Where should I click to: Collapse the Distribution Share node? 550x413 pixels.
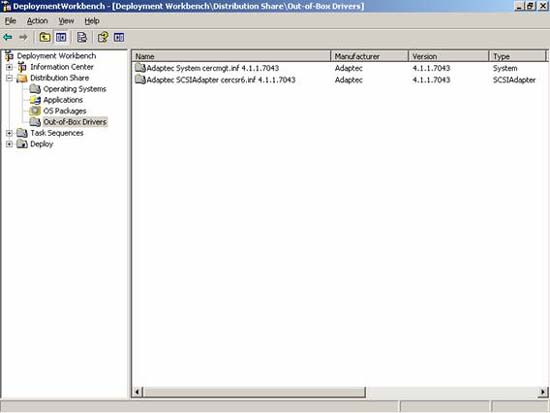click(x=9, y=78)
